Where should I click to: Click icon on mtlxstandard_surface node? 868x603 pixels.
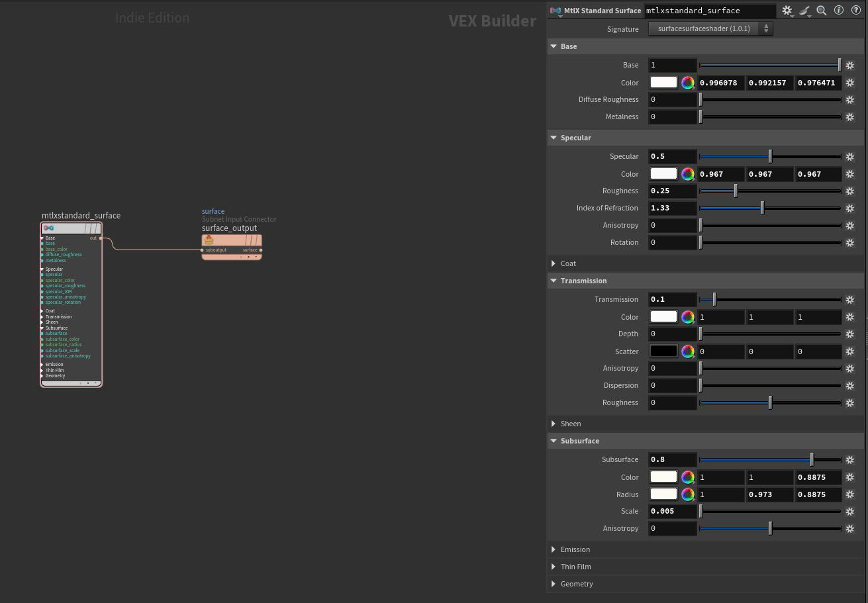48,228
